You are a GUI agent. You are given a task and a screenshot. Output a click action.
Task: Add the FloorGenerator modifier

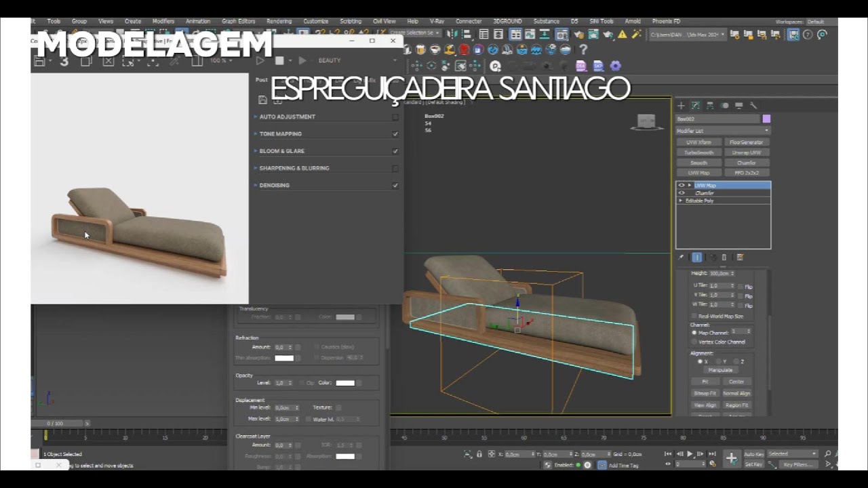[x=747, y=142]
